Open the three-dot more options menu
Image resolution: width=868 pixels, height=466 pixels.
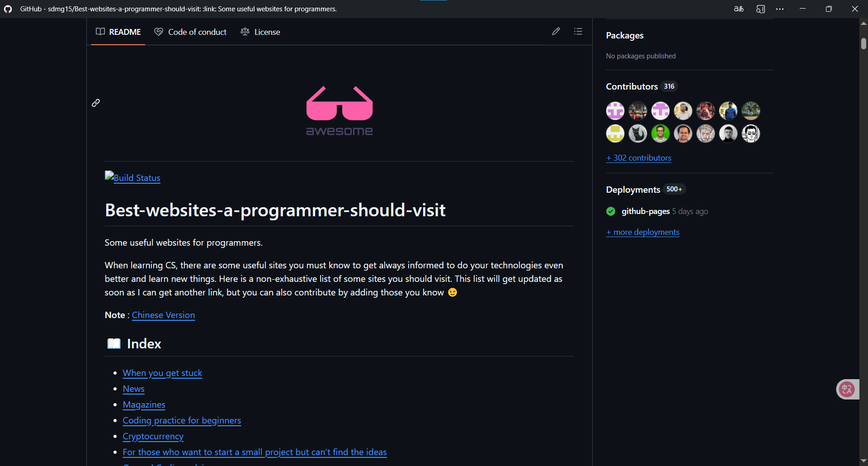click(x=780, y=9)
